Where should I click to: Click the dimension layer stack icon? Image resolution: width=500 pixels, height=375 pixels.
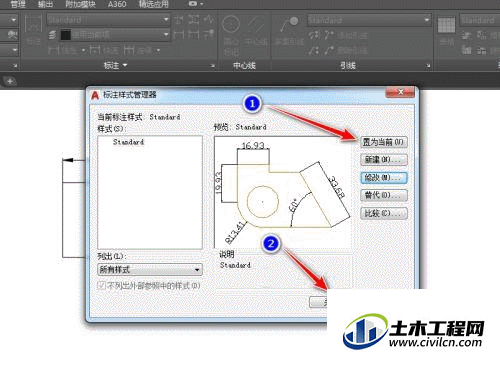tap(52, 35)
